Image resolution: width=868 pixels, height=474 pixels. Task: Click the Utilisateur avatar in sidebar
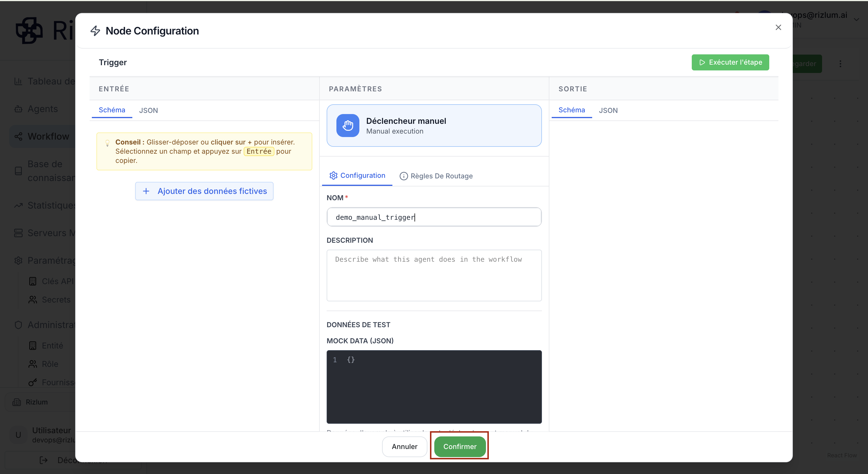click(18, 435)
